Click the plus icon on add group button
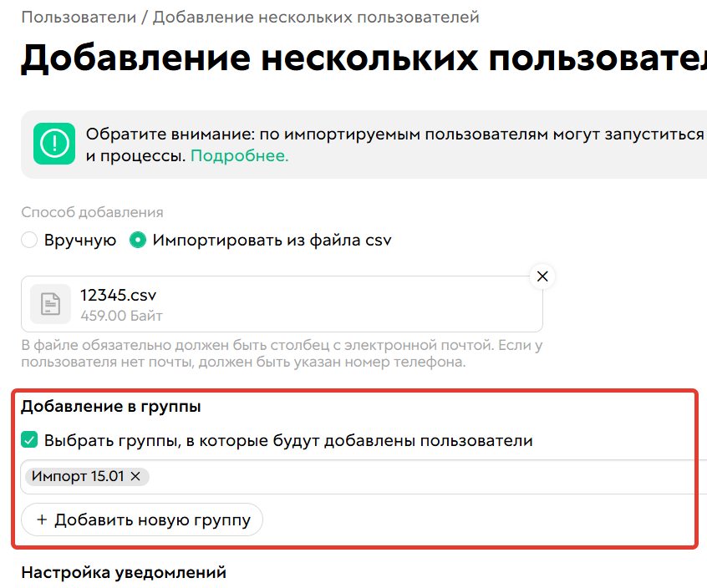 [41, 520]
